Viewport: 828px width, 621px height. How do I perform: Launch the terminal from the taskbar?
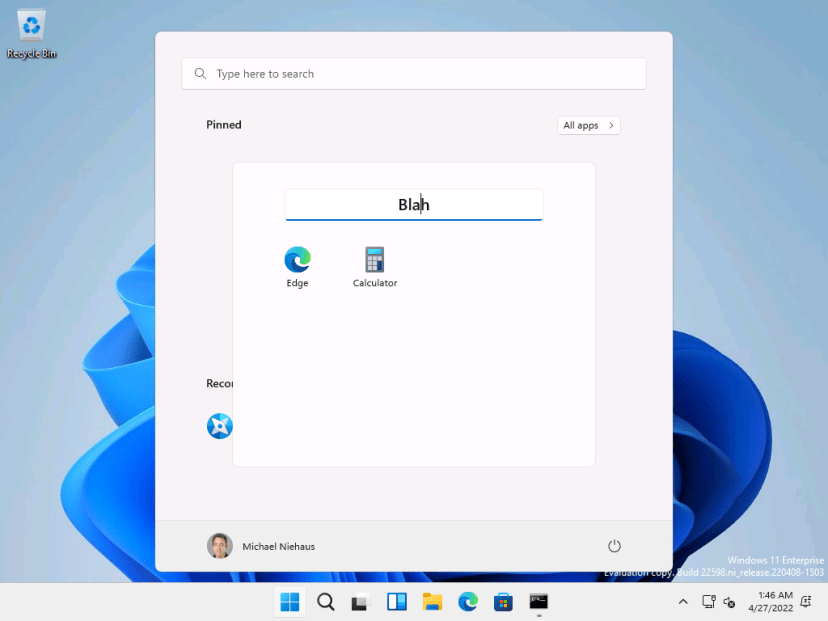tap(538, 602)
